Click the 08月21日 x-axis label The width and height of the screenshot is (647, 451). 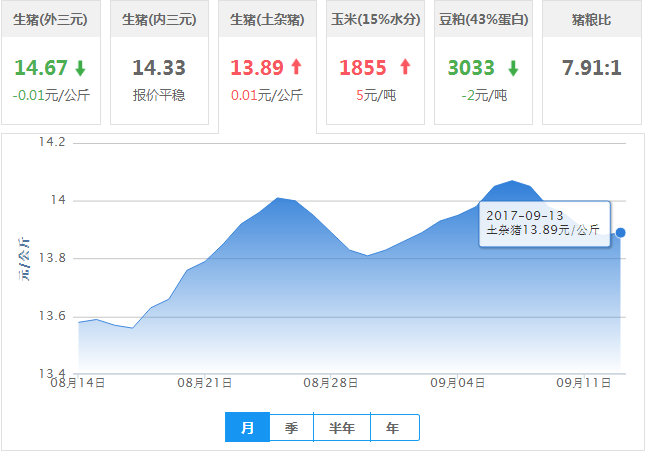(x=205, y=383)
